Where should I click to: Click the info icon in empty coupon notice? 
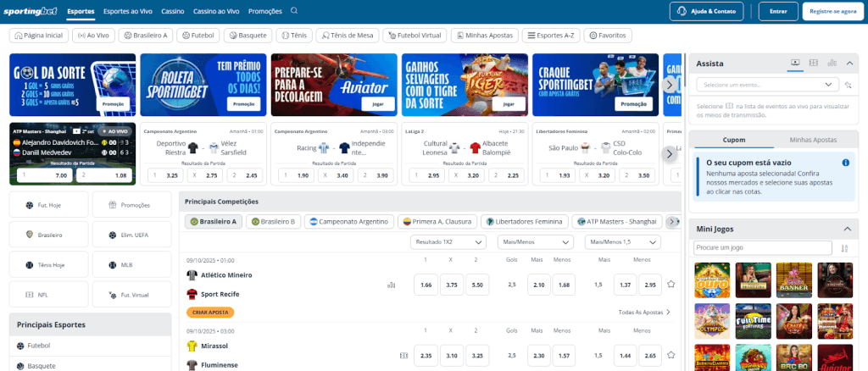point(845,163)
